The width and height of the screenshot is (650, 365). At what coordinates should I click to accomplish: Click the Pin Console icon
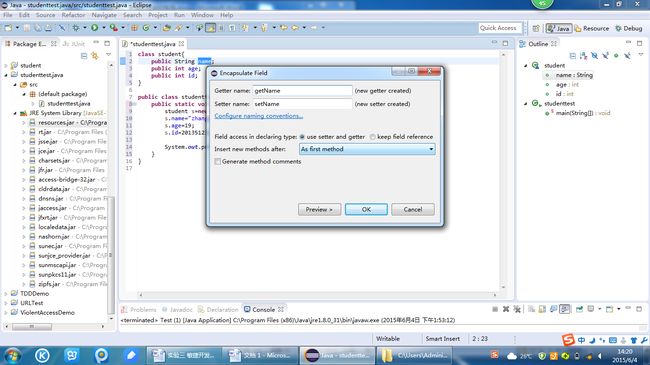pos(580,309)
